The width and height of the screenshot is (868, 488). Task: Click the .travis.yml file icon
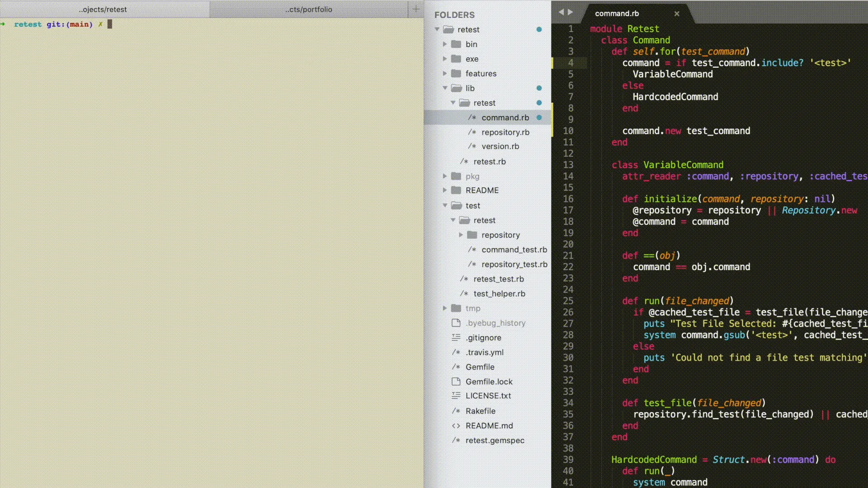pos(456,352)
